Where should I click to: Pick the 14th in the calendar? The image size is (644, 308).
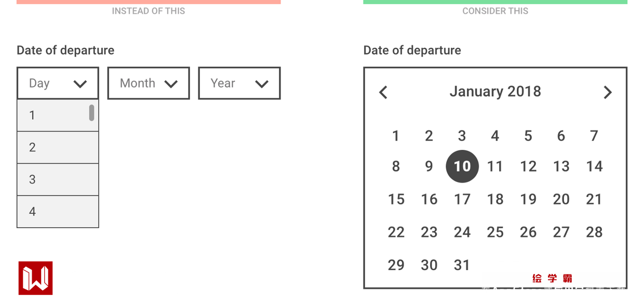pos(594,166)
